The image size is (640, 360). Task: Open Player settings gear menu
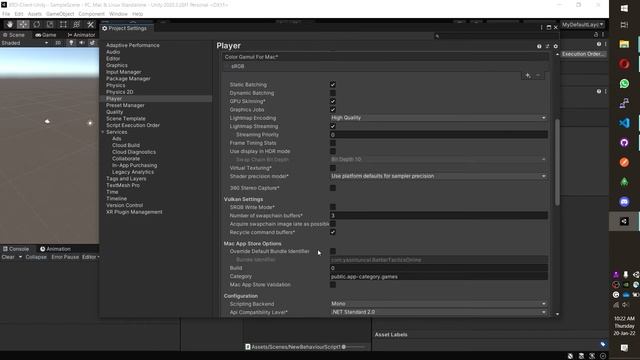[556, 46]
